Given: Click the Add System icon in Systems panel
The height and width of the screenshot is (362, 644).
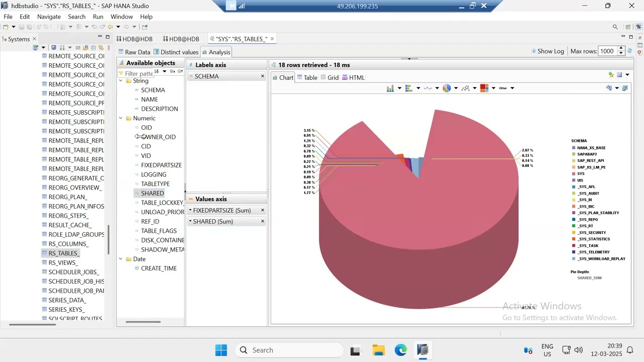Looking at the screenshot, I should (x=35, y=48).
